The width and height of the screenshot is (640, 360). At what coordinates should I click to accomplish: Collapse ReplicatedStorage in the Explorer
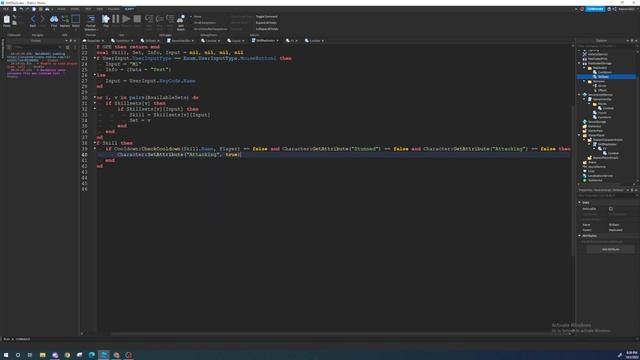point(579,63)
